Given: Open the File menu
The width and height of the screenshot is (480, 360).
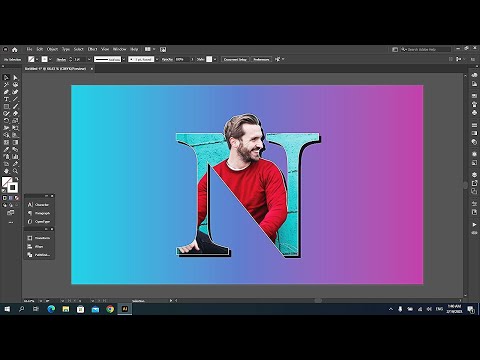Looking at the screenshot, I should 29,49.
